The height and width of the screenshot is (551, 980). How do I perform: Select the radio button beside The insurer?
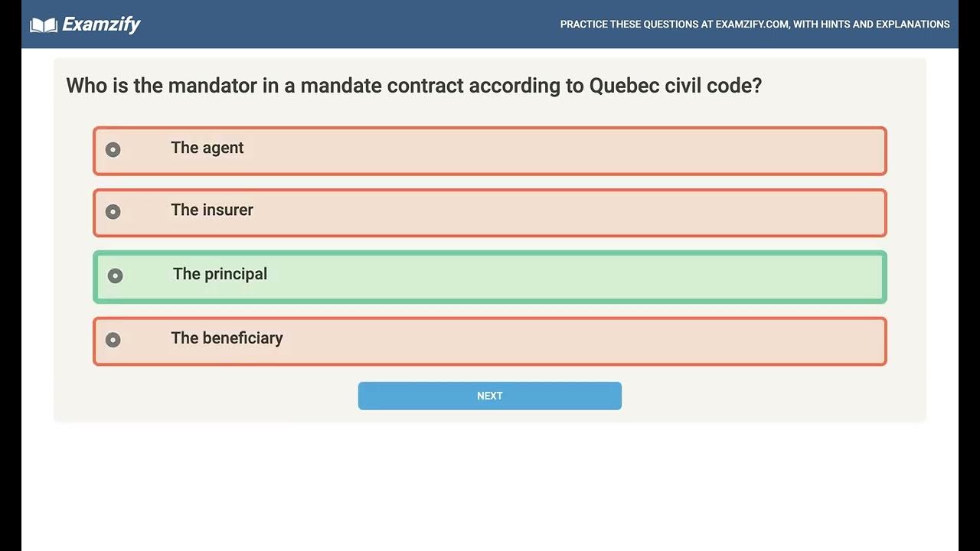pyautogui.click(x=113, y=211)
